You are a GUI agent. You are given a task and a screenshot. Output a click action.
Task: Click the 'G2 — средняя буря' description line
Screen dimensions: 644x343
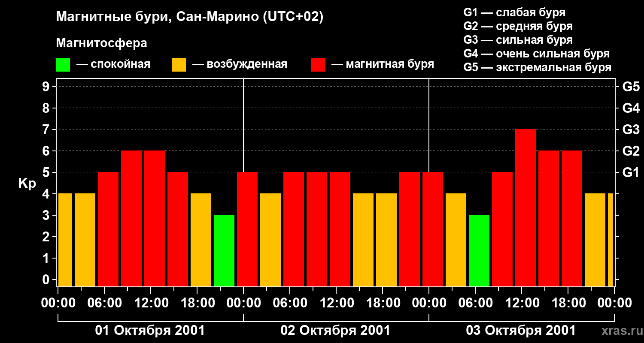518,26
